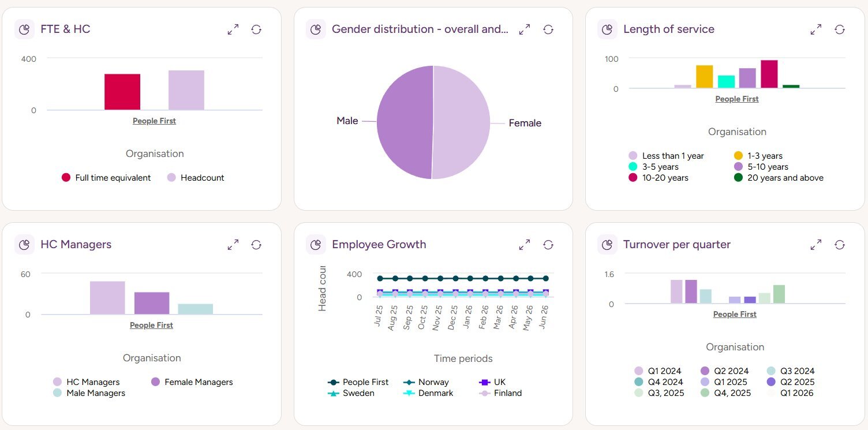Open People First link under Turnover per quarter chart
This screenshot has width=868, height=430.
point(735,315)
